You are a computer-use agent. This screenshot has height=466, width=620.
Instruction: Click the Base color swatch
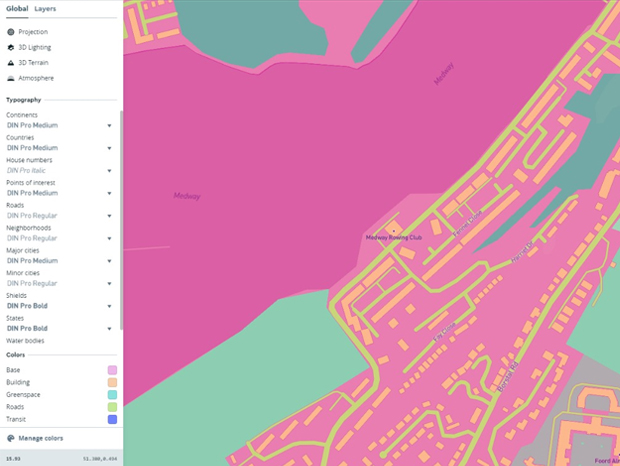tap(112, 370)
